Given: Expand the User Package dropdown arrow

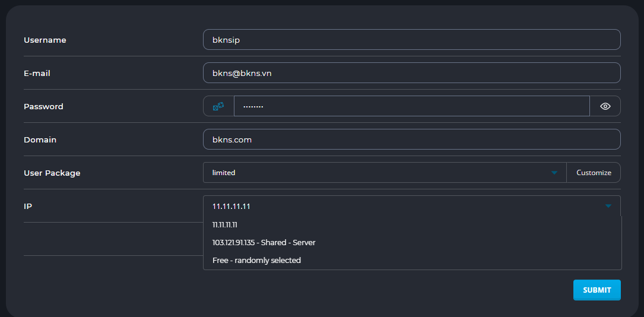Looking at the screenshot, I should coord(554,173).
